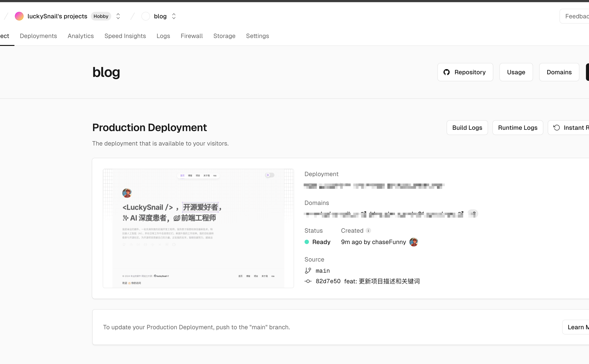Click the green Ready status dot

pos(307,242)
